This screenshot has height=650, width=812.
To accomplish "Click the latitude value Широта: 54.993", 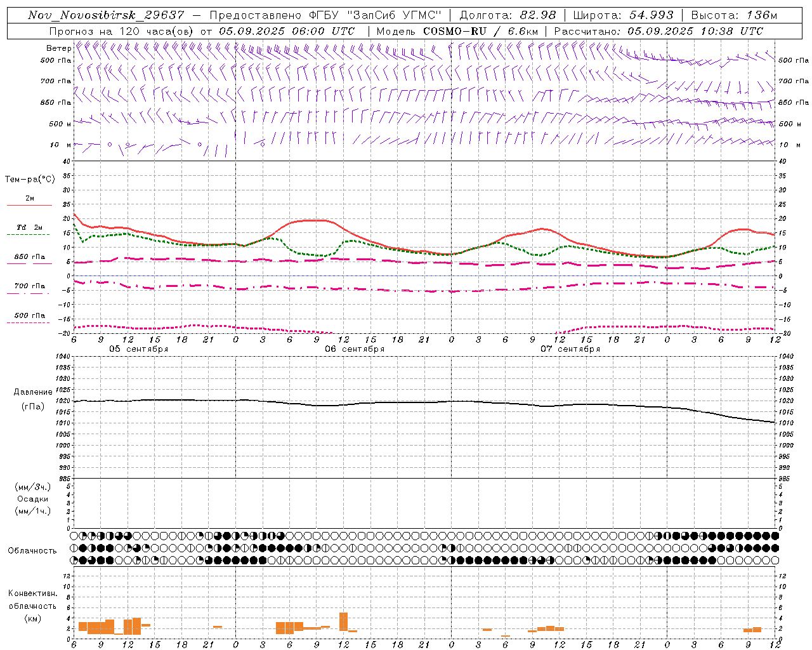I will (x=623, y=15).
